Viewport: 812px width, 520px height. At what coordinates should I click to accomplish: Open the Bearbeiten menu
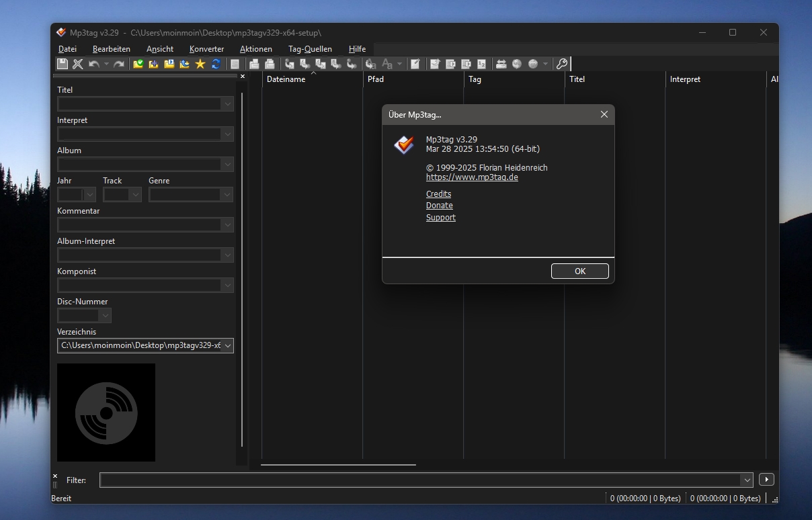112,49
